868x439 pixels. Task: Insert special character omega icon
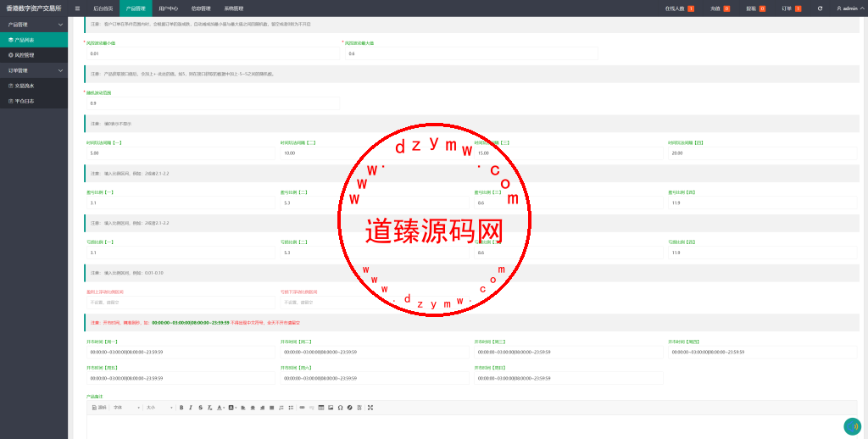340,408
